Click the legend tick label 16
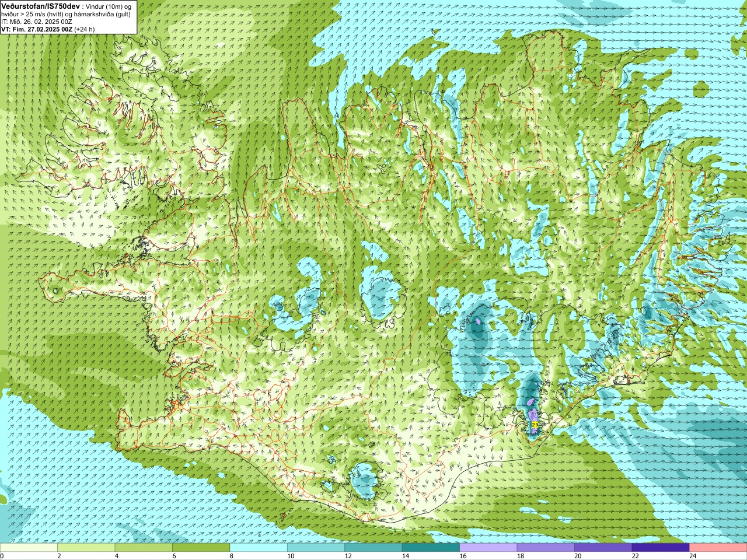 tap(463, 556)
